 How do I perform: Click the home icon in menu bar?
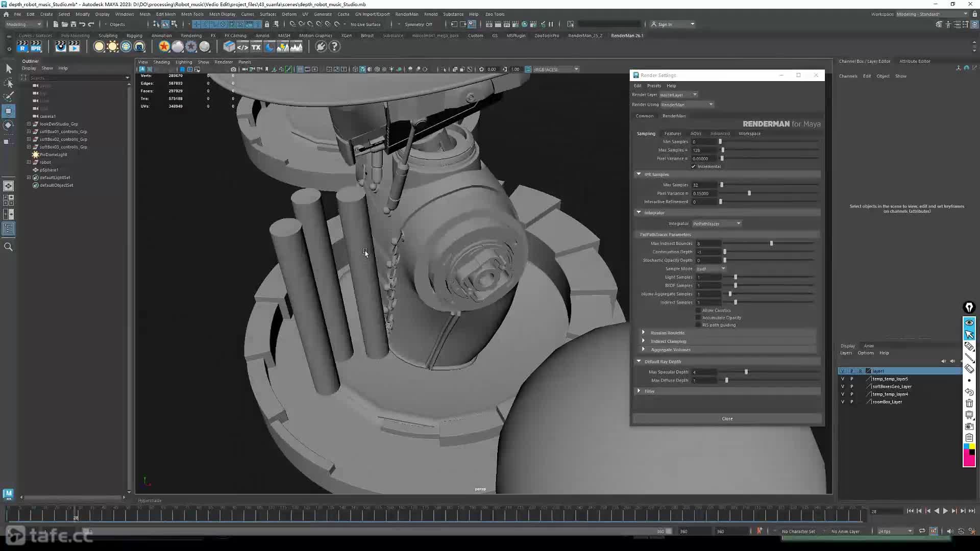[x=6, y=14]
